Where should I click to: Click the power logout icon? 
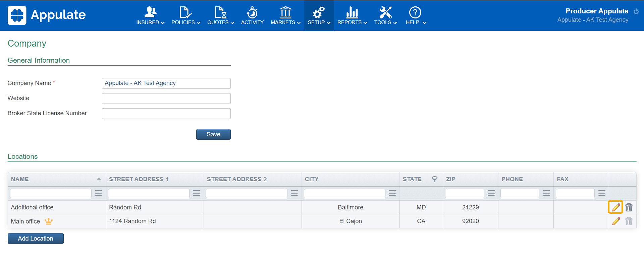(636, 11)
